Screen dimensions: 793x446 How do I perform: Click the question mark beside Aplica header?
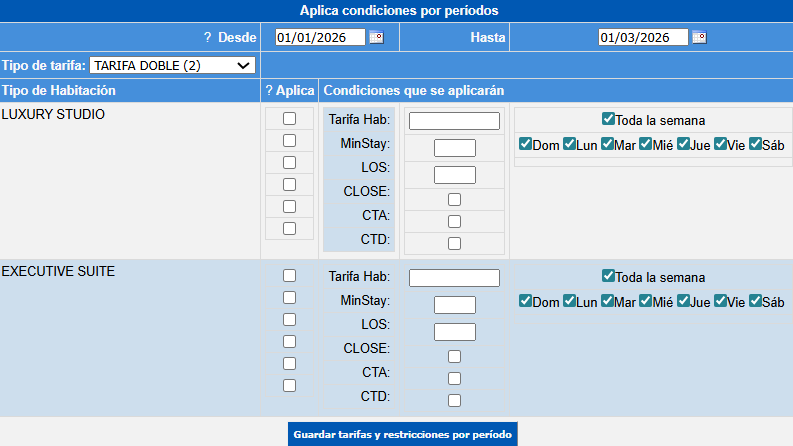tap(269, 91)
